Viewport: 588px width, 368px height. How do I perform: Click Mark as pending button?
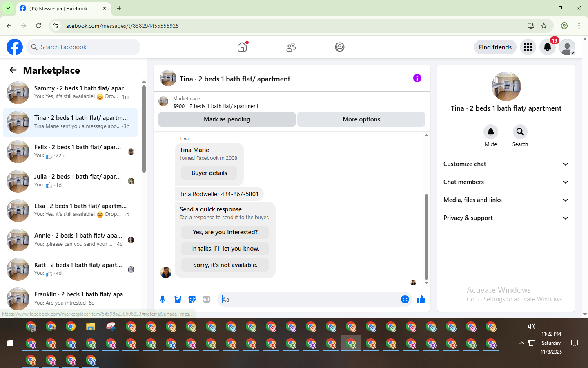(x=227, y=119)
